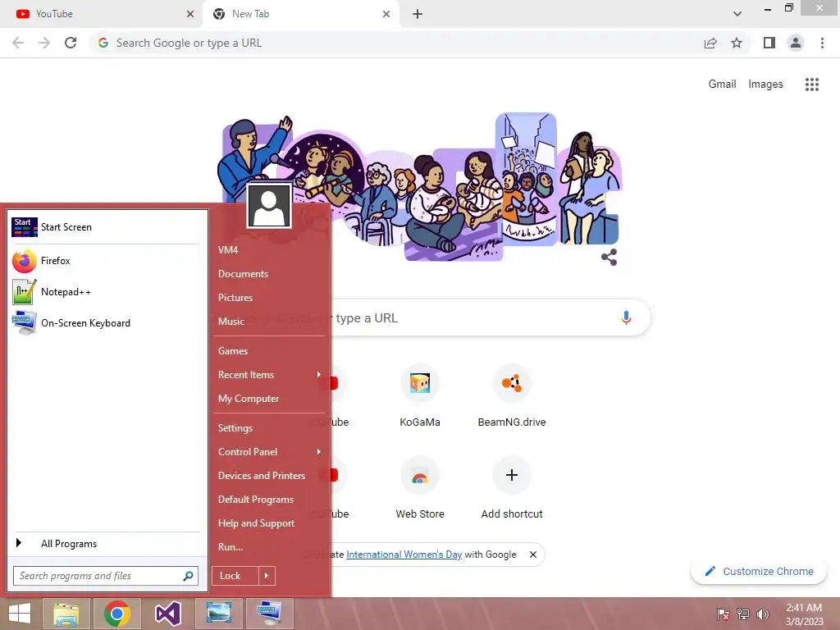Viewport: 840px width, 630px height.
Task: Open Chrome's three-dot menu
Action: coord(822,43)
